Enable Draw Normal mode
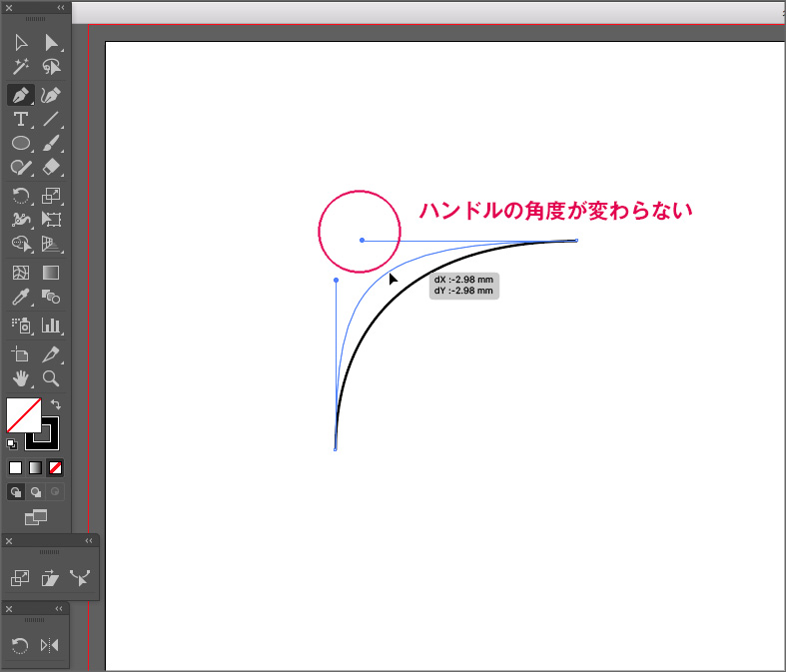Viewport: 786px width, 672px height. (16, 492)
